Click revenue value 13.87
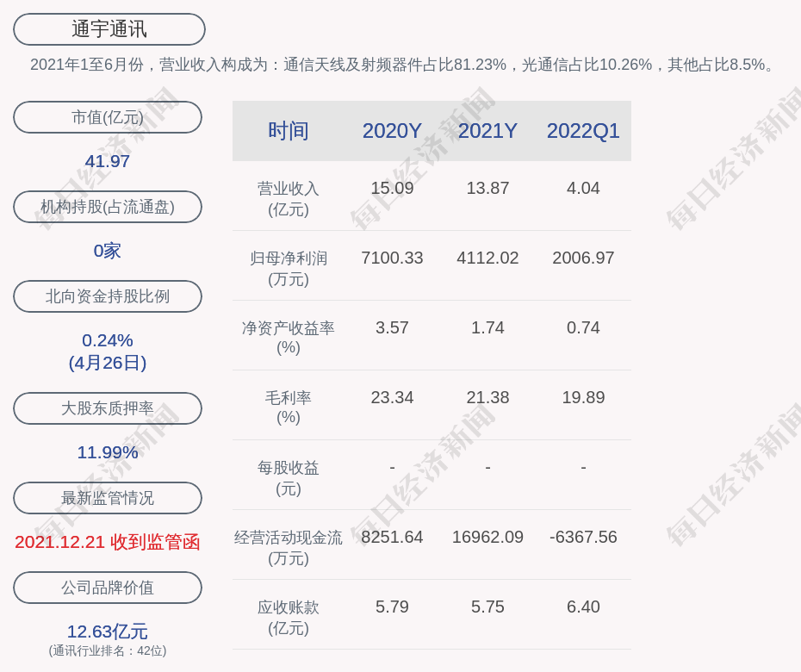The height and width of the screenshot is (672, 801). coord(487,188)
